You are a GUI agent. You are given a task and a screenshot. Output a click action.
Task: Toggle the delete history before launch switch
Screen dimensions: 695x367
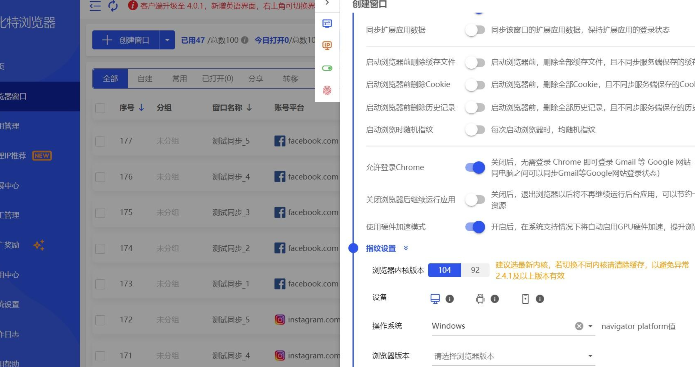pos(475,107)
